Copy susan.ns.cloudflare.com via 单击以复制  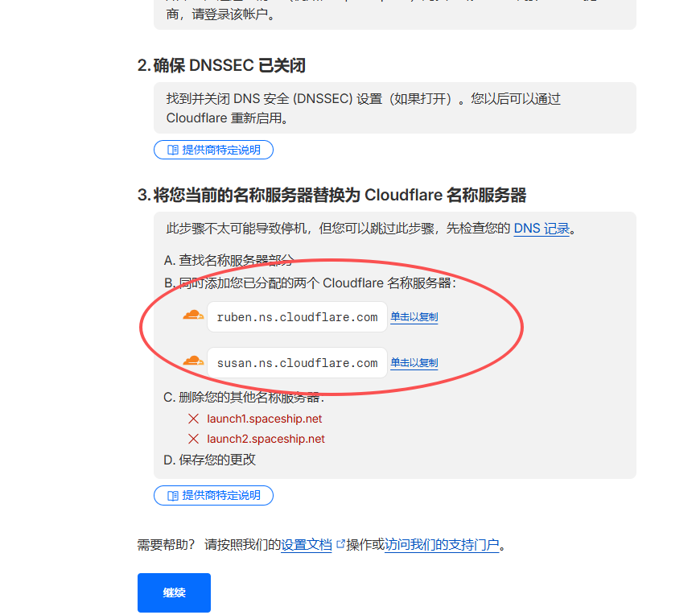tap(414, 363)
